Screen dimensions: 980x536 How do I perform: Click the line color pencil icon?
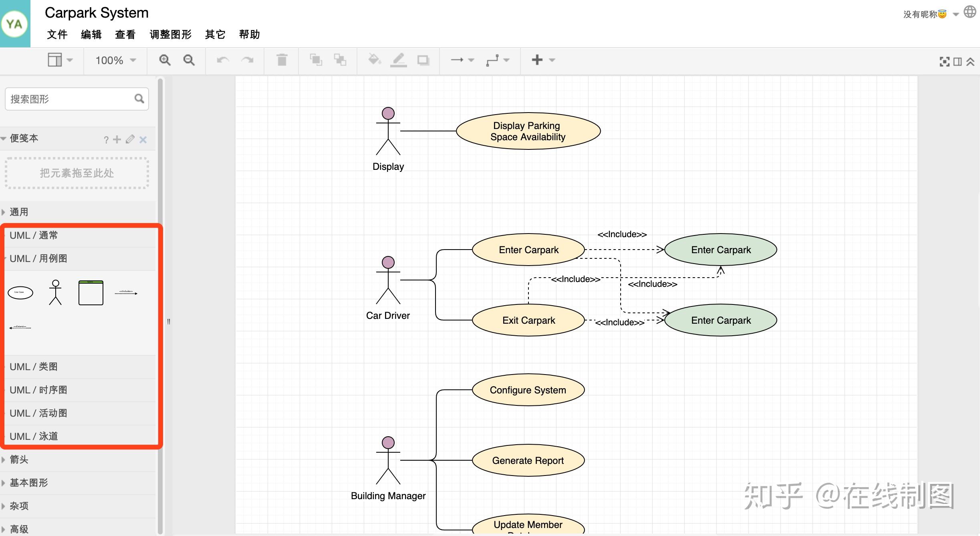click(x=399, y=60)
